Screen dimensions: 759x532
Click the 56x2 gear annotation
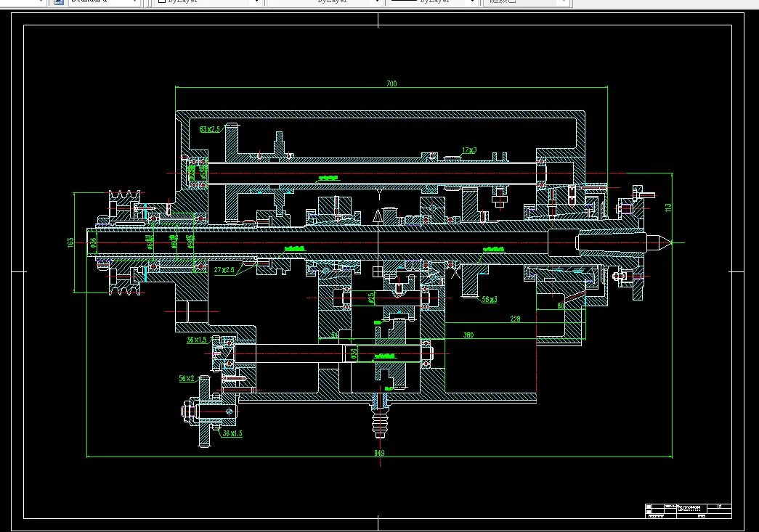tap(187, 378)
